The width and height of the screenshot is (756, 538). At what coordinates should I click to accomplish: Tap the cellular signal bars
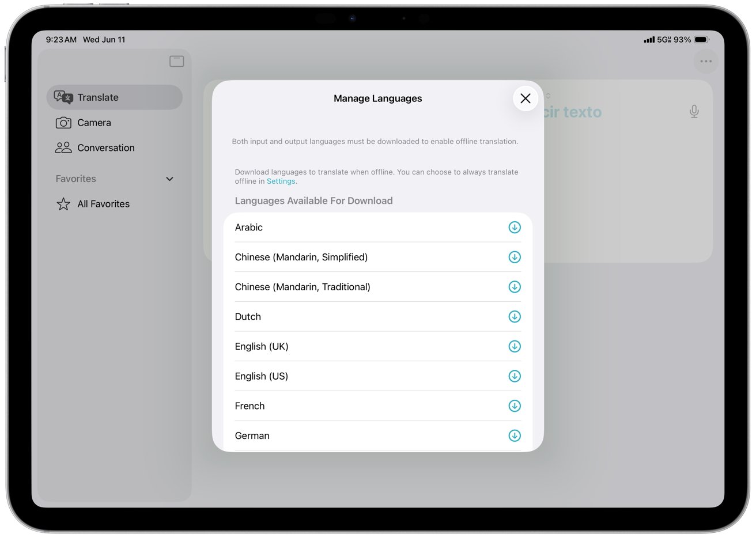click(649, 40)
